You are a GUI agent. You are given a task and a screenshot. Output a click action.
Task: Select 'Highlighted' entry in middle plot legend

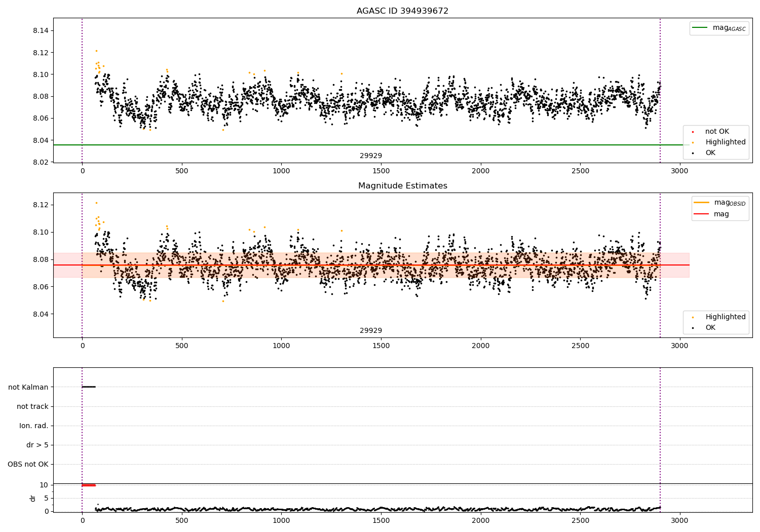725,317
